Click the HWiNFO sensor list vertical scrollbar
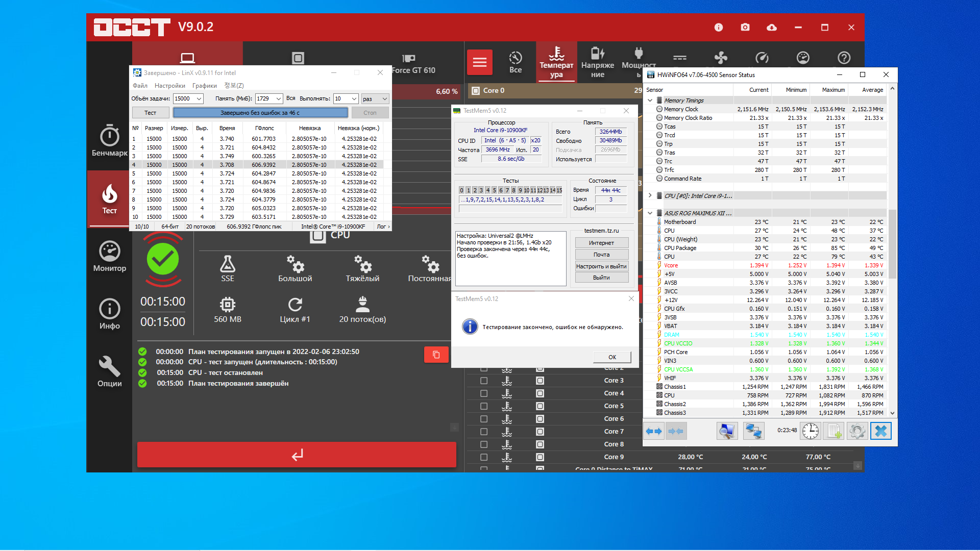 coord(892,245)
